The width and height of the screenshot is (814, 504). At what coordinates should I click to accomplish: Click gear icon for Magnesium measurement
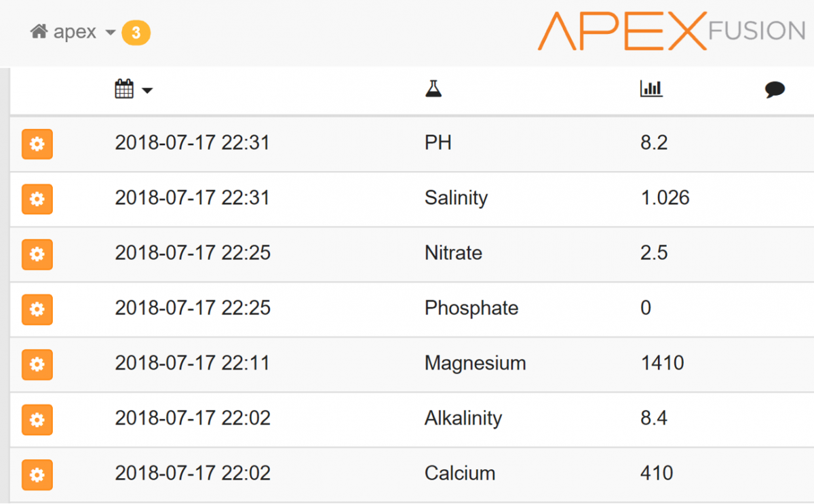[x=37, y=364]
